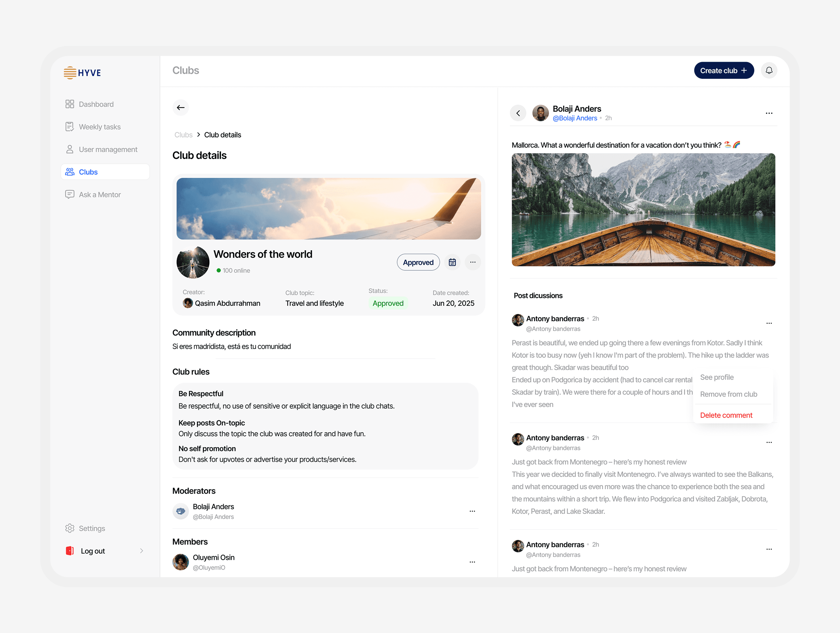Click the HYVE logo
This screenshot has height=633, width=840.
pos(82,72)
